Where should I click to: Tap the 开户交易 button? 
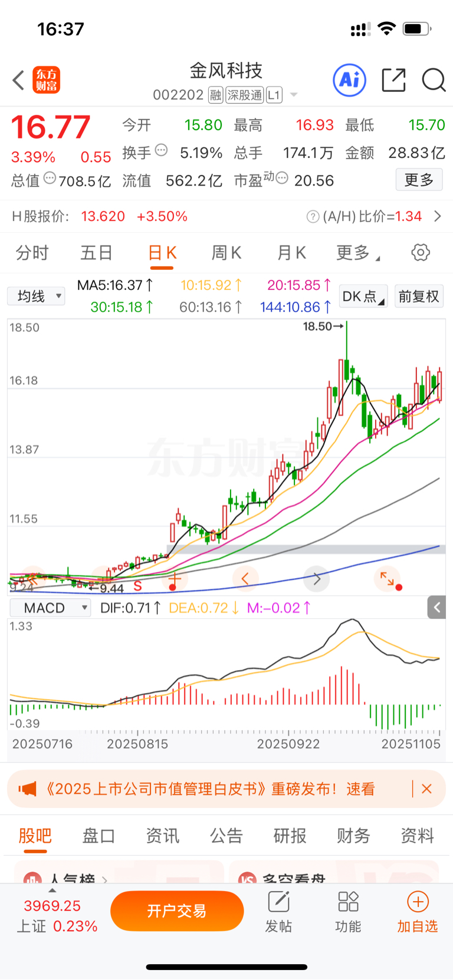tap(177, 911)
